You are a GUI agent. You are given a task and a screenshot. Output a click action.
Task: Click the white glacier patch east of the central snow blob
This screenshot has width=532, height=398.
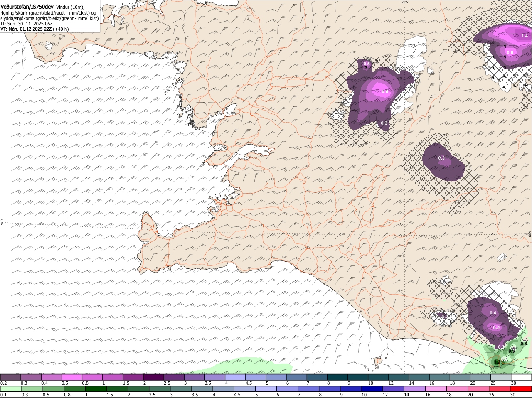(412, 53)
